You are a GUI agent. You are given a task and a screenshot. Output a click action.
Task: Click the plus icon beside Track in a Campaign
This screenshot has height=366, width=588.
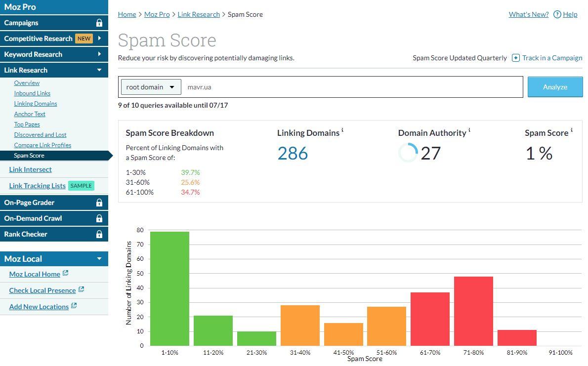click(x=516, y=58)
